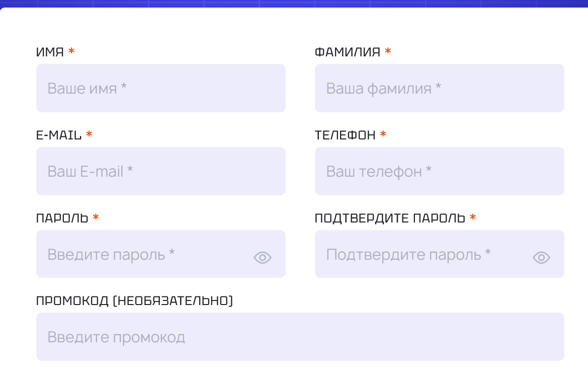Click into the Ваш телефон field
Screen dimensions: 588x375
(439, 171)
